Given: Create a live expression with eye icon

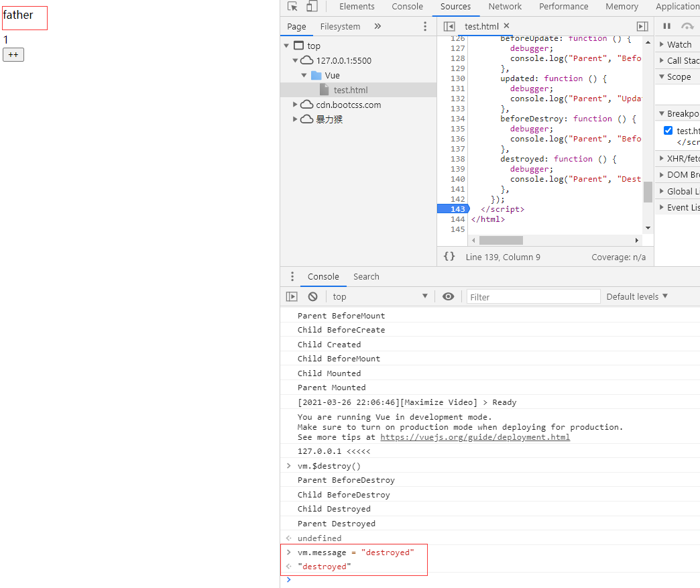Looking at the screenshot, I should click(448, 296).
